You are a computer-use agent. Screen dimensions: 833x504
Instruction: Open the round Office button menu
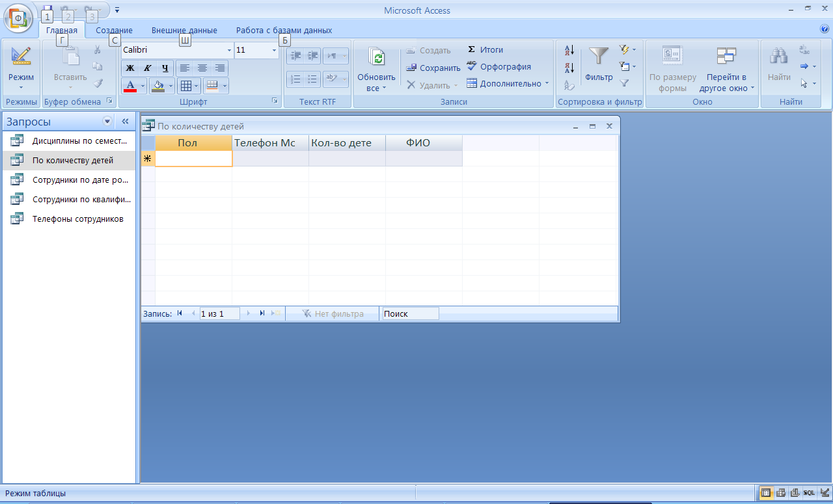point(18,18)
